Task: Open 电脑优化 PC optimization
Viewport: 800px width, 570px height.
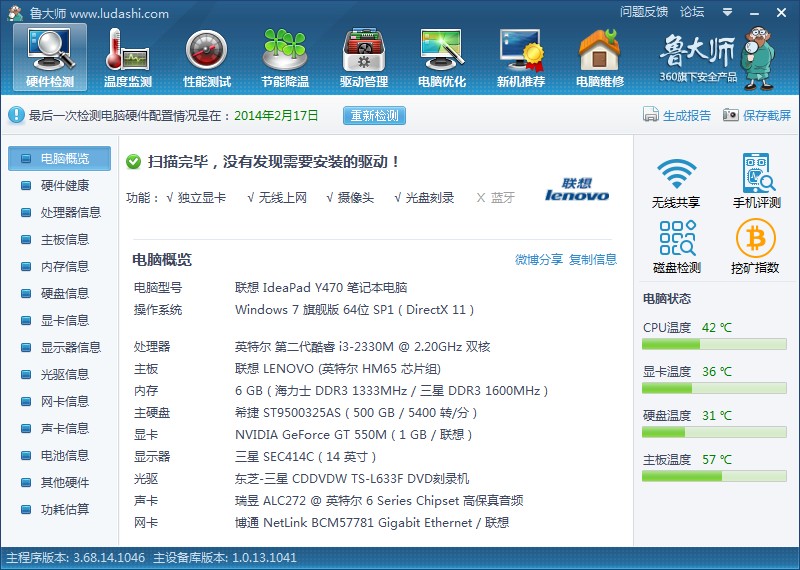Action: (442, 57)
